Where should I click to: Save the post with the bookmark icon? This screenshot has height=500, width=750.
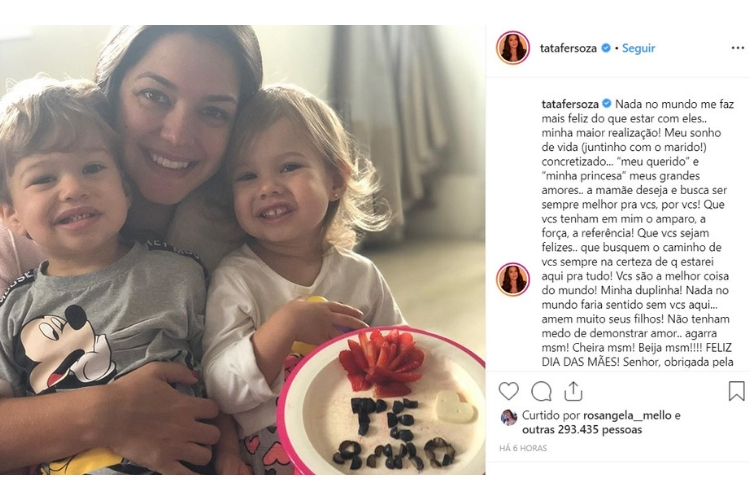737,391
